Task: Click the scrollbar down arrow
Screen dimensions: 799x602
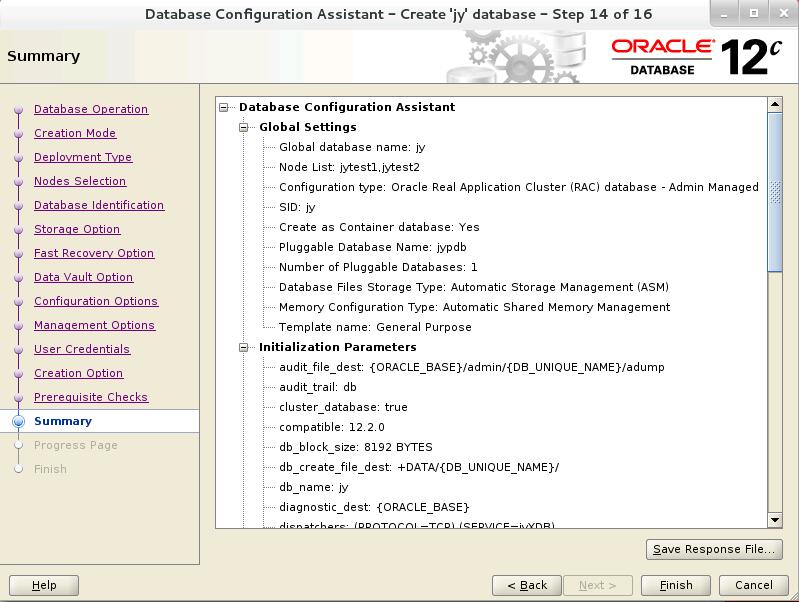Action: pos(775,520)
